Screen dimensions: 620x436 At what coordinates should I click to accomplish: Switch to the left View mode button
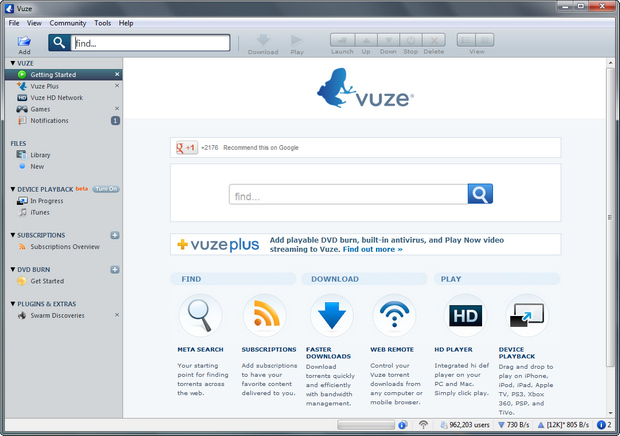click(x=466, y=40)
